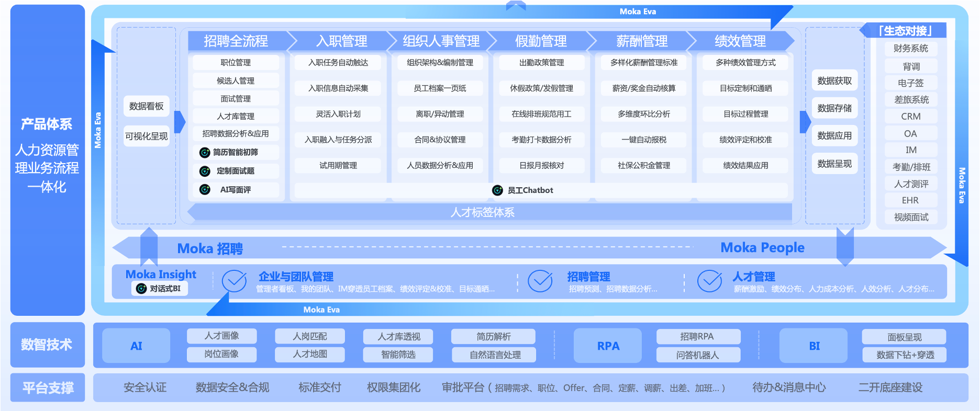This screenshot has width=980, height=411.
Task: Click the 数据看板 button
Action: pyautogui.click(x=147, y=106)
